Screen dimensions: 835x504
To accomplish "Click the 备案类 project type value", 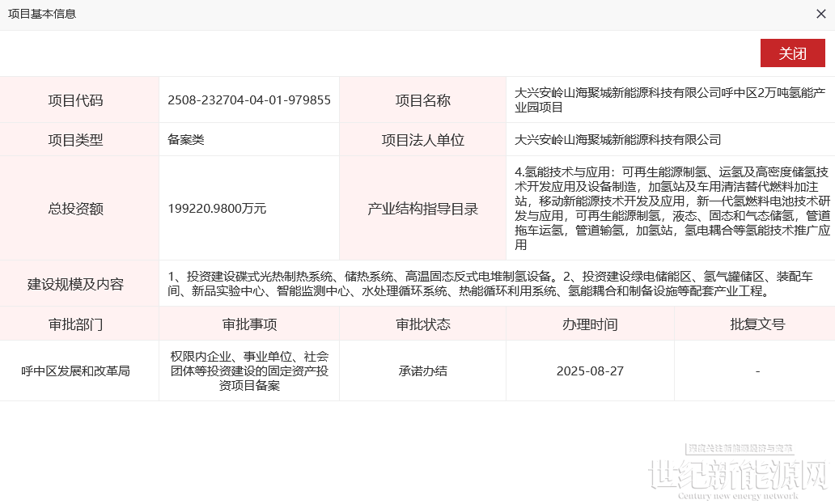I will click(x=186, y=140).
